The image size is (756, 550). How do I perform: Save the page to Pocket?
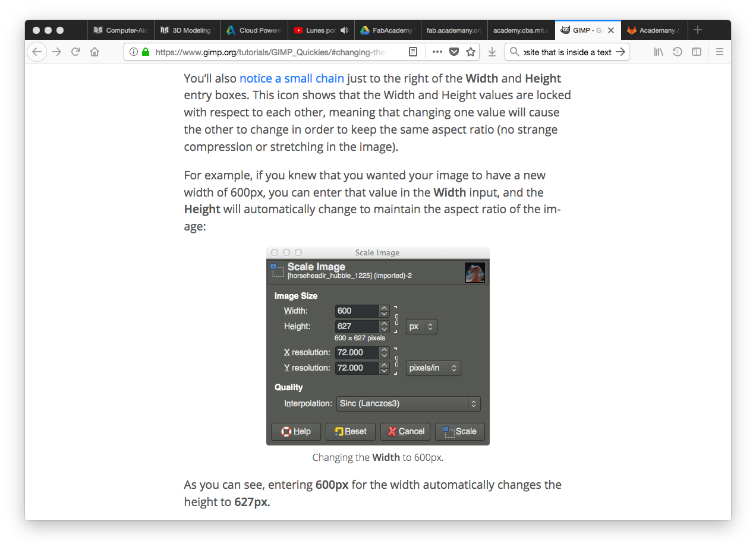click(x=454, y=52)
